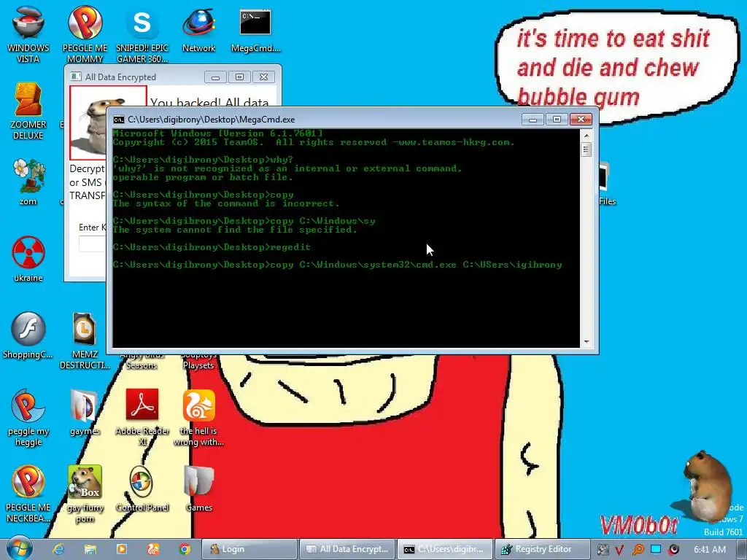Select the zom Plants vs Zombies icon
This screenshot has height=560, width=747.
click(28, 182)
